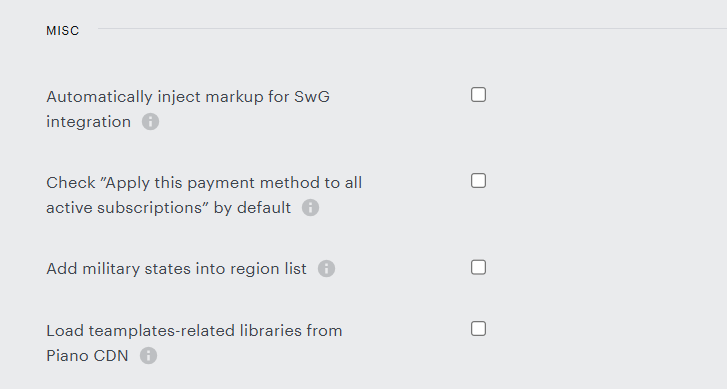Screen dimensions: 727x389
Task: Click 'active subscriptions" by default' text line
Action: (169, 208)
